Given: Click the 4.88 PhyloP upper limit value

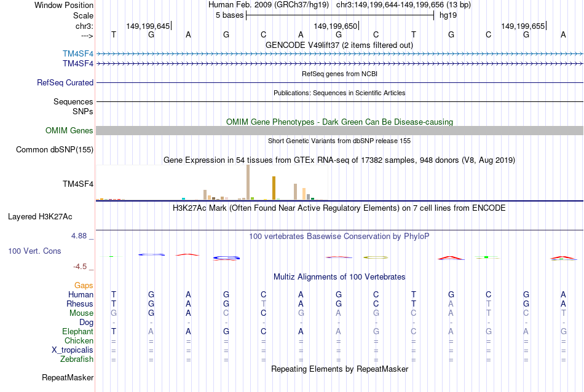Looking at the screenshot, I should click(79, 236).
